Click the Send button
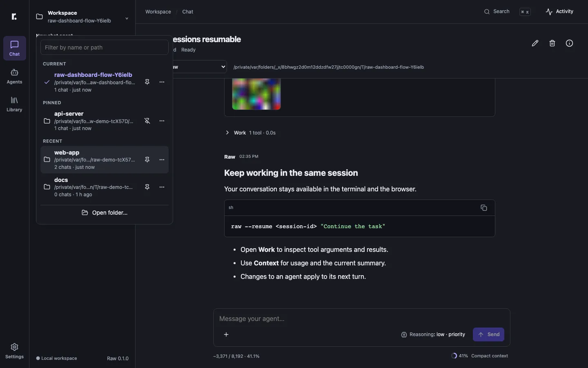The image size is (588, 368). pos(489,334)
